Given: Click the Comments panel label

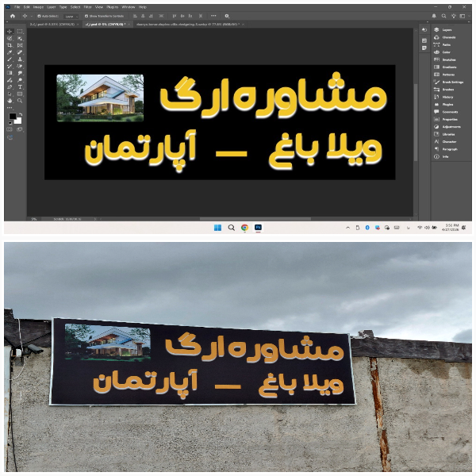Looking at the screenshot, I should 450,112.
